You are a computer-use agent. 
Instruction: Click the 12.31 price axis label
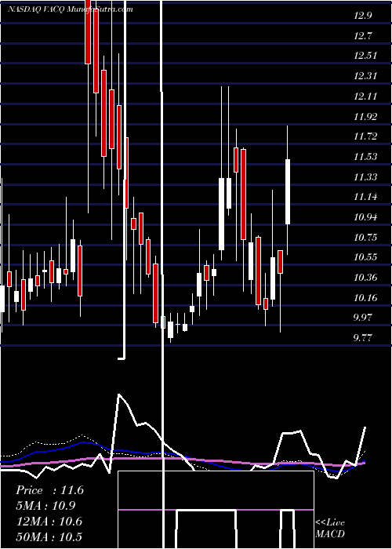[x=365, y=76]
